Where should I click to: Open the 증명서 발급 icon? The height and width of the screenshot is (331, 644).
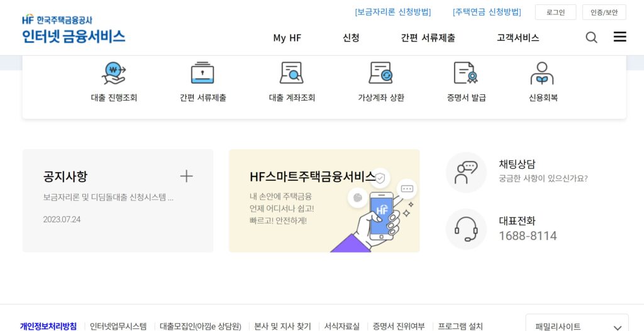(x=466, y=73)
